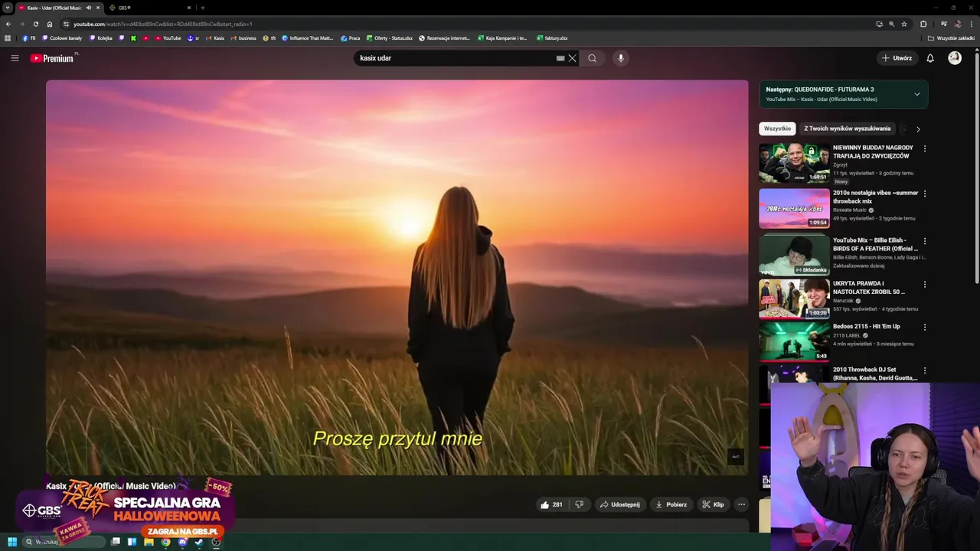Open more actions ellipsis below video
Screen dimensions: 980x551
741,504
